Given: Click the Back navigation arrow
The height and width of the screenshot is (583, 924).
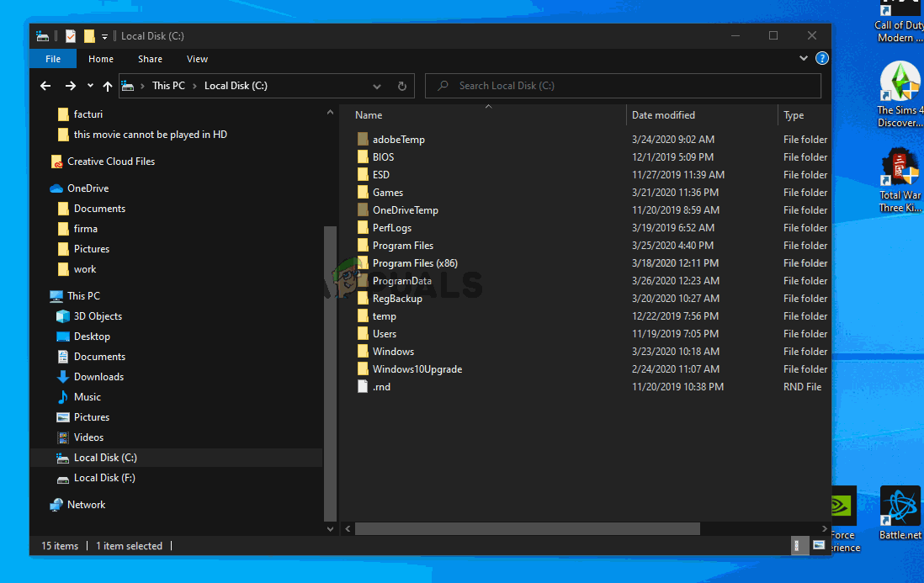Looking at the screenshot, I should click(x=45, y=86).
